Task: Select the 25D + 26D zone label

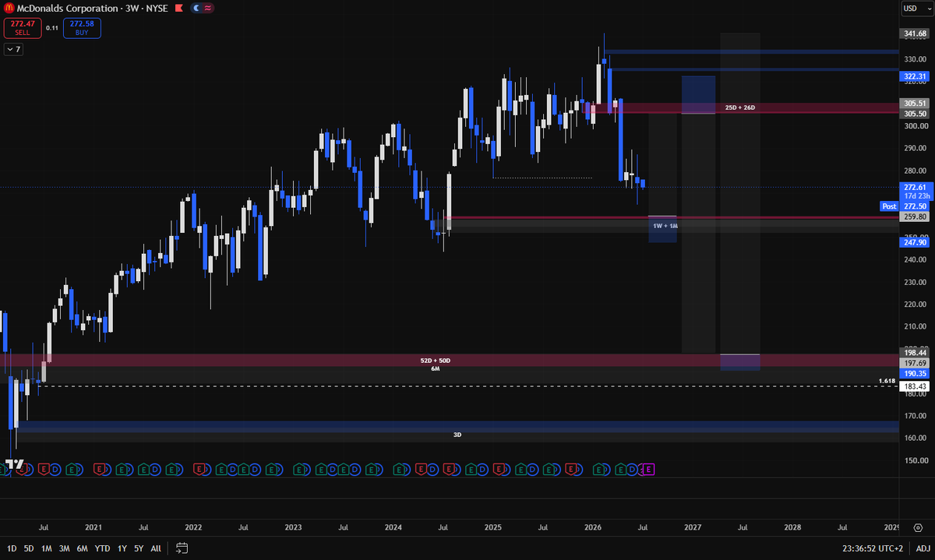Action: [741, 107]
